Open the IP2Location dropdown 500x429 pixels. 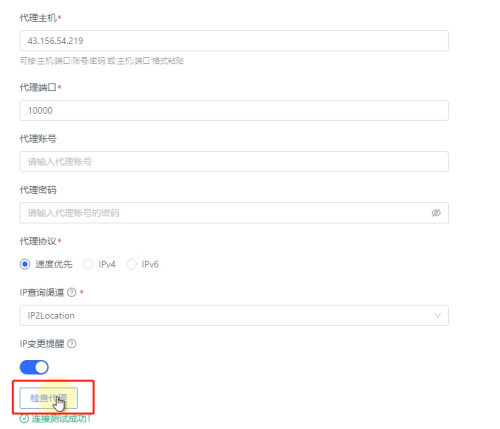tap(234, 315)
